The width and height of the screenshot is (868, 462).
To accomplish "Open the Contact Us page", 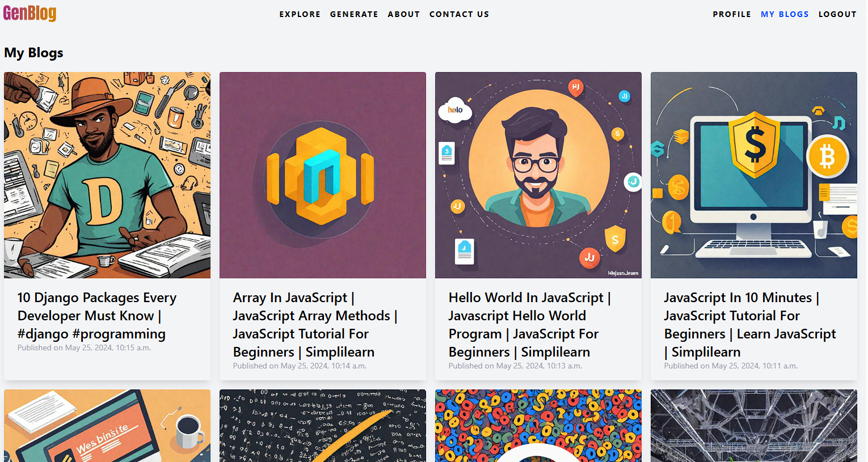I will coord(459,14).
